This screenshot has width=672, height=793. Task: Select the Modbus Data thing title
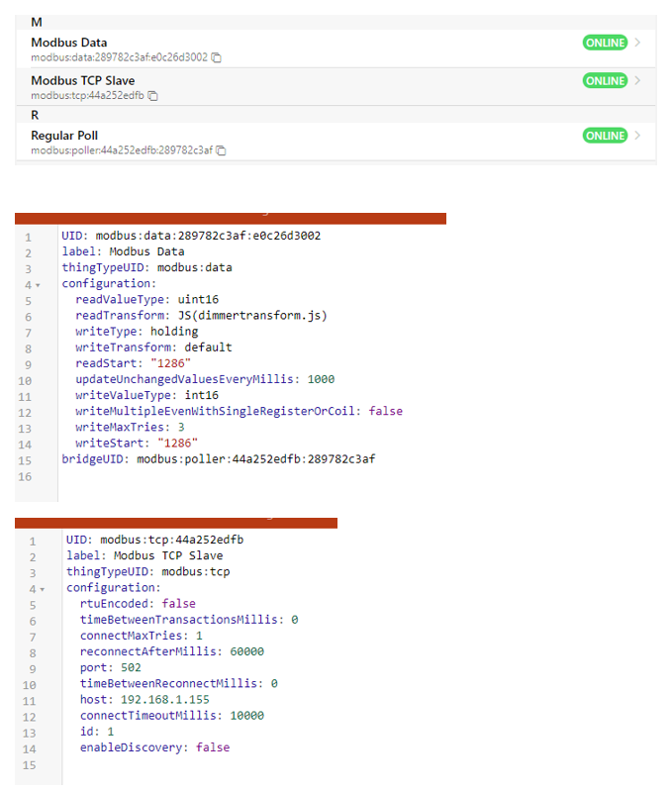coord(69,43)
